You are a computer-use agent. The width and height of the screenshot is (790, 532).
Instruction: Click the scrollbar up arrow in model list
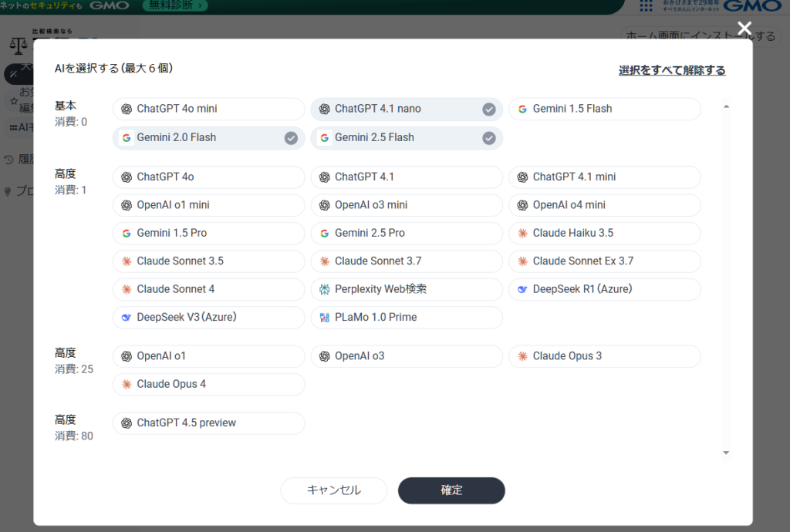coord(726,106)
